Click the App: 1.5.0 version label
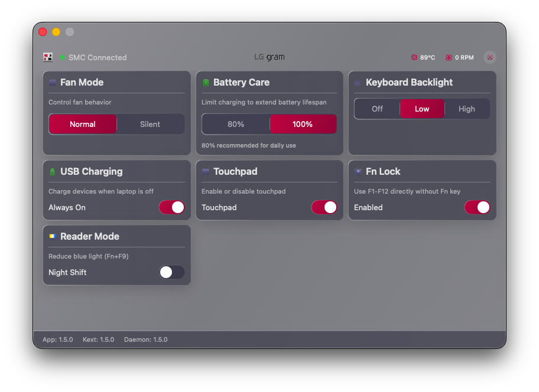Screen dimensions: 539x392 pyautogui.click(x=58, y=339)
